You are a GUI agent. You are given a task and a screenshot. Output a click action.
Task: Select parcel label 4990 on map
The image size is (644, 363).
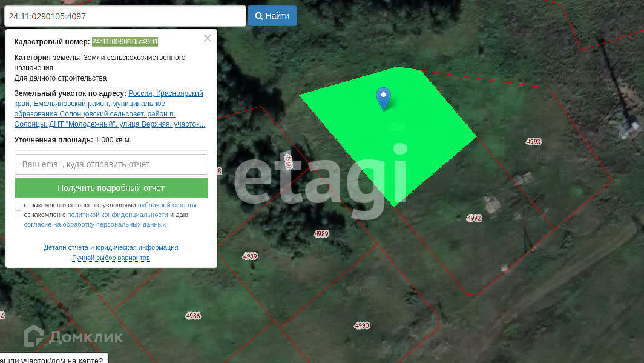click(362, 325)
